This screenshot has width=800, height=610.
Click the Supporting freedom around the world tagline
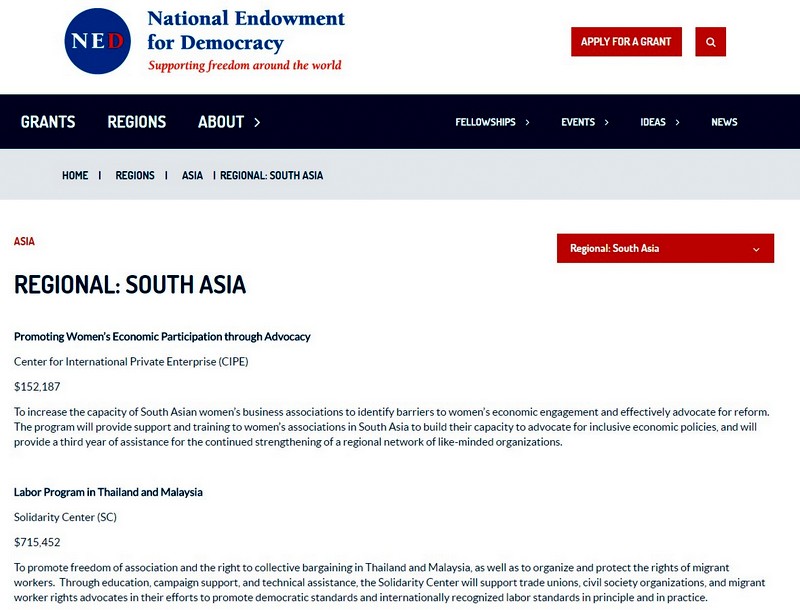point(245,66)
